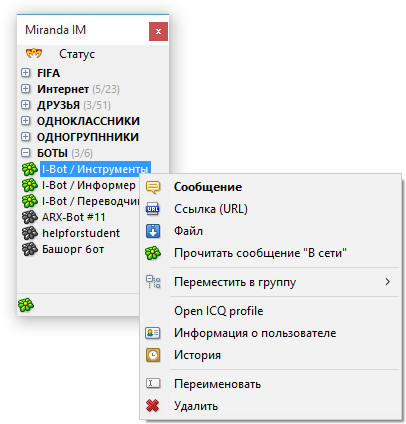Click the БОТЫ group name

click(x=52, y=153)
